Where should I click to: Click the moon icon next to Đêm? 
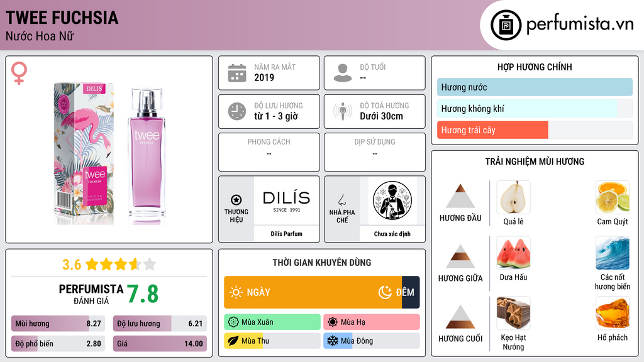coord(385,292)
